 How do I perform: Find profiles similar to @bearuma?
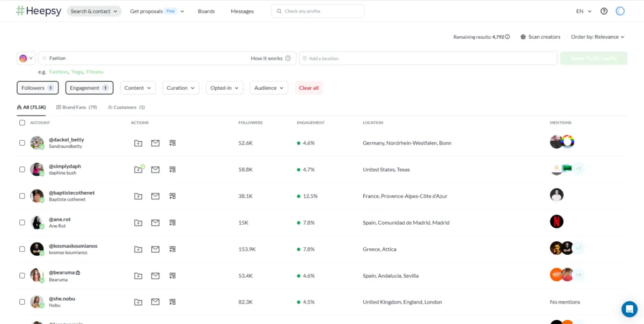click(x=172, y=276)
